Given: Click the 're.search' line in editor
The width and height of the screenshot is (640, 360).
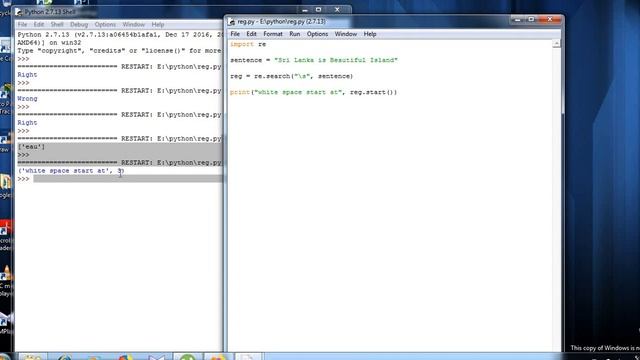Looking at the screenshot, I should coord(291,76).
